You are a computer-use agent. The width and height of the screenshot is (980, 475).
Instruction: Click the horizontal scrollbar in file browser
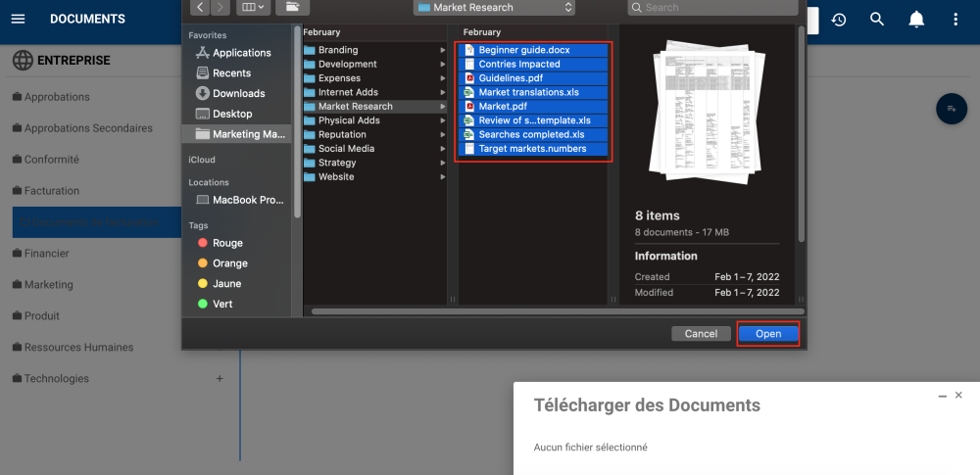[x=558, y=311]
